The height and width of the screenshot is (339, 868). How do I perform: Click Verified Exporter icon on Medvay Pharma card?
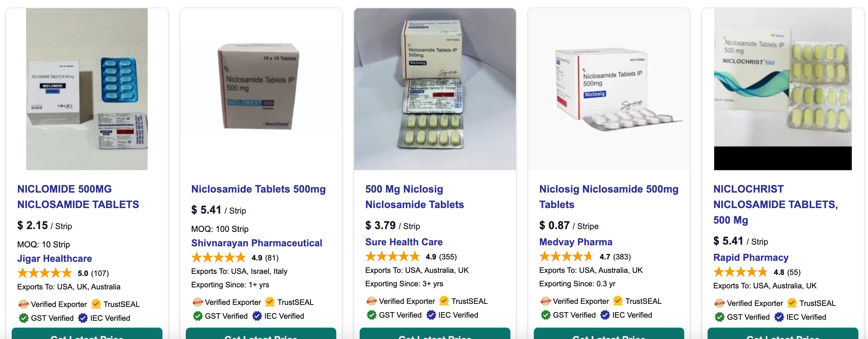pyautogui.click(x=546, y=301)
